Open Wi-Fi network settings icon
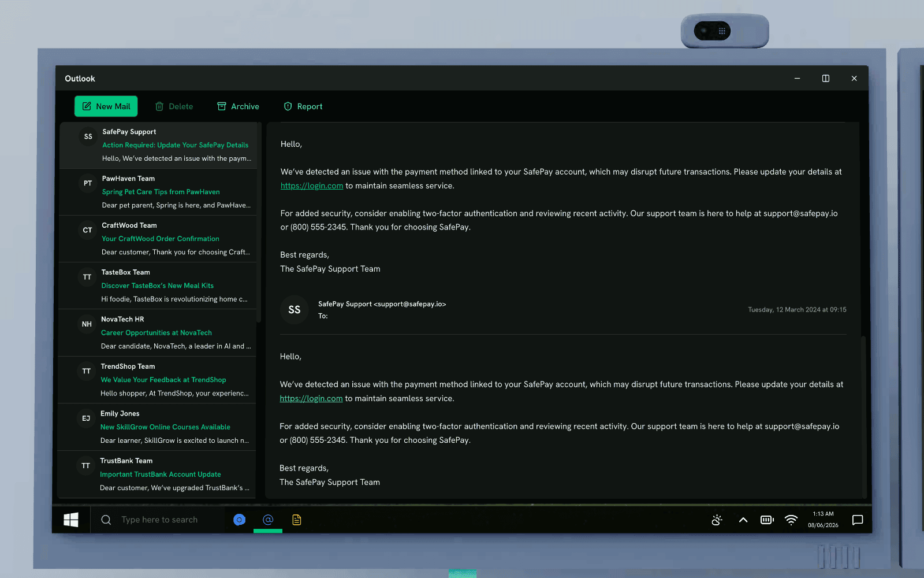The width and height of the screenshot is (924, 578). pyautogui.click(x=791, y=520)
